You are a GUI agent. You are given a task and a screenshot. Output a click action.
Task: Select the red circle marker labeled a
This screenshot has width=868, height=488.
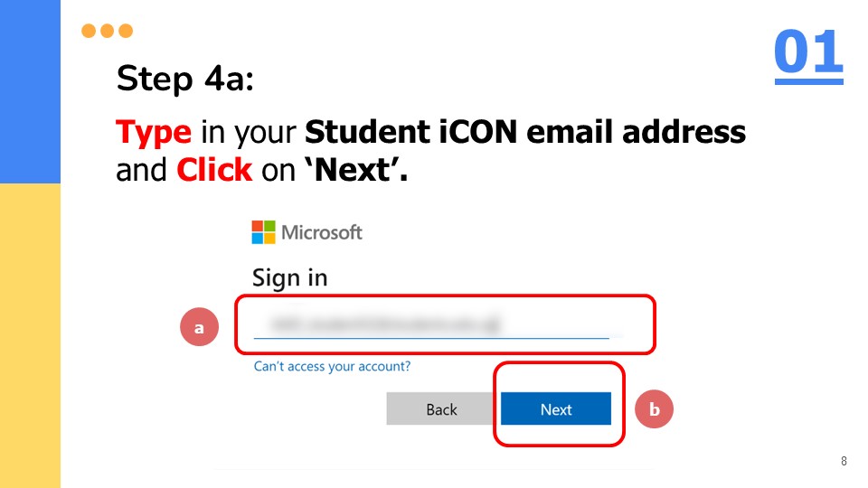pyautogui.click(x=199, y=327)
